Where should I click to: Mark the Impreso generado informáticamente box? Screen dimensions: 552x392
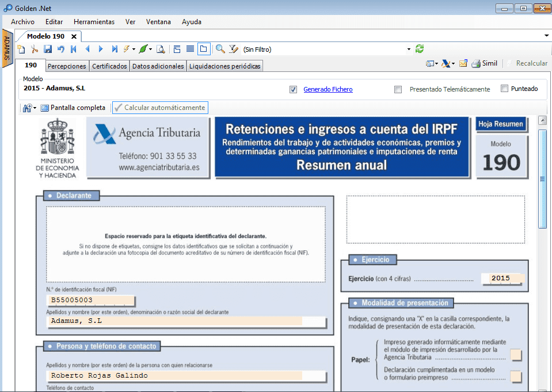click(516, 355)
